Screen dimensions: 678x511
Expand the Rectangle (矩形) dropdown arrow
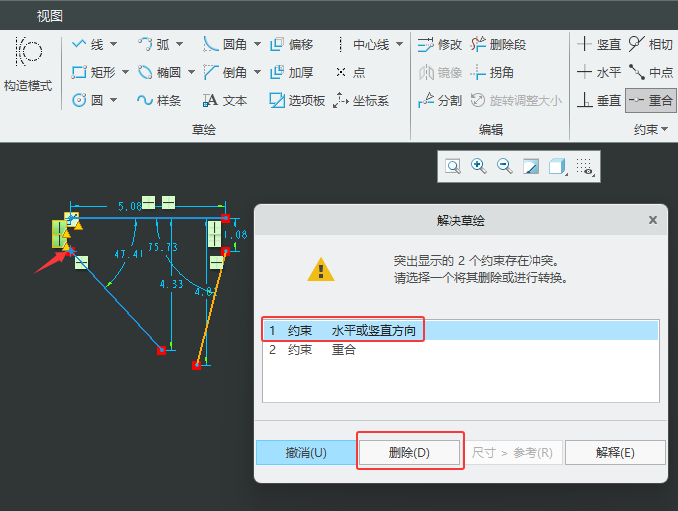(x=125, y=72)
